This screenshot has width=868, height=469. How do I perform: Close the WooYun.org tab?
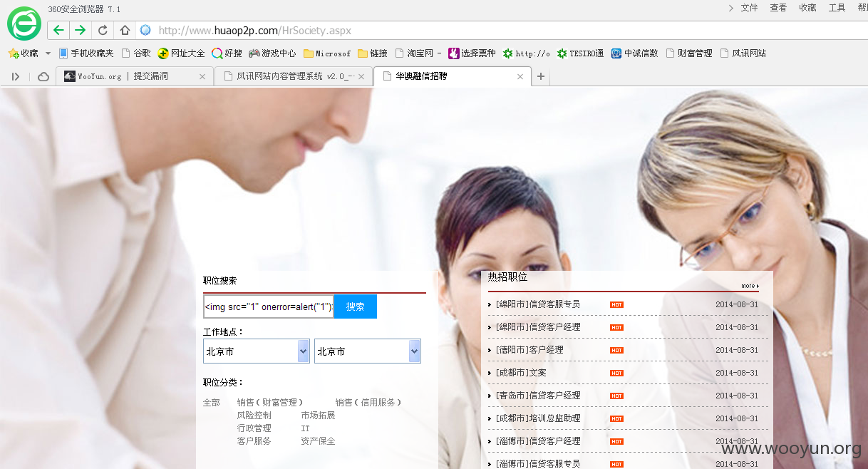(x=202, y=76)
